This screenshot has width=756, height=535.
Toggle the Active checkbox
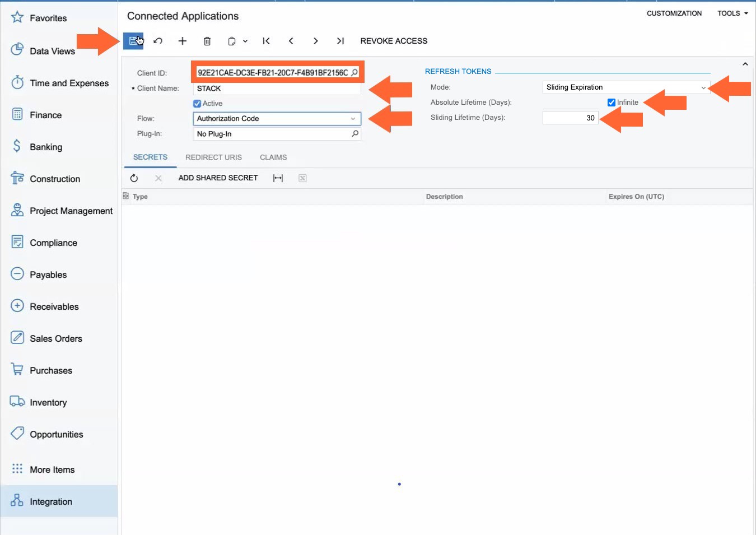coord(197,104)
